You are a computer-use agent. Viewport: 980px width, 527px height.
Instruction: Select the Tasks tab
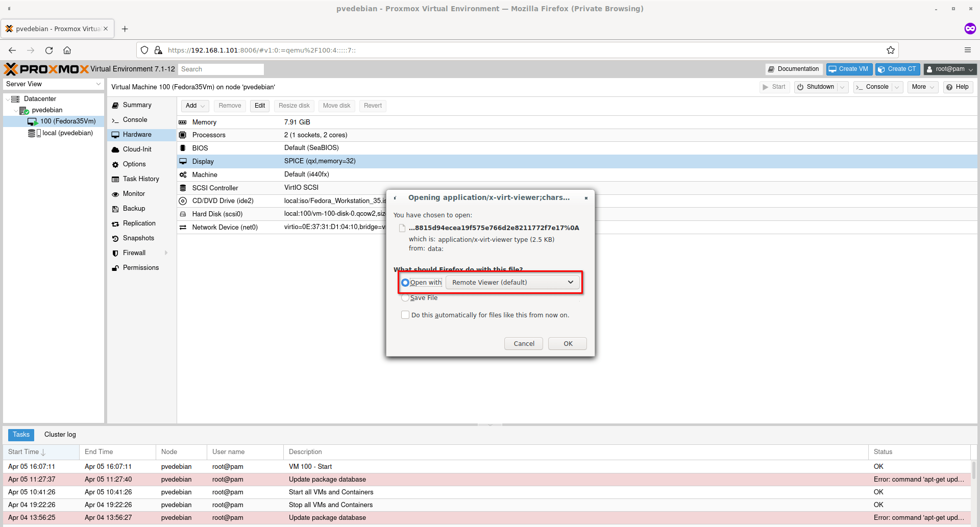coord(21,434)
